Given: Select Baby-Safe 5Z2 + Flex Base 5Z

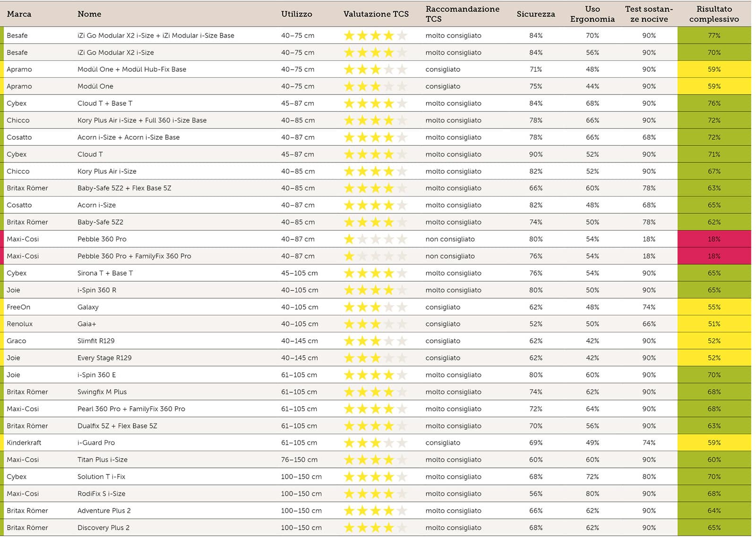Looking at the screenshot, I should pyautogui.click(x=124, y=188).
